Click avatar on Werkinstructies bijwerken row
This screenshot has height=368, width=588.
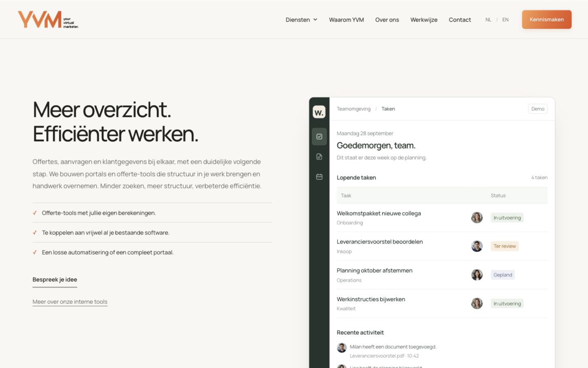[477, 303]
